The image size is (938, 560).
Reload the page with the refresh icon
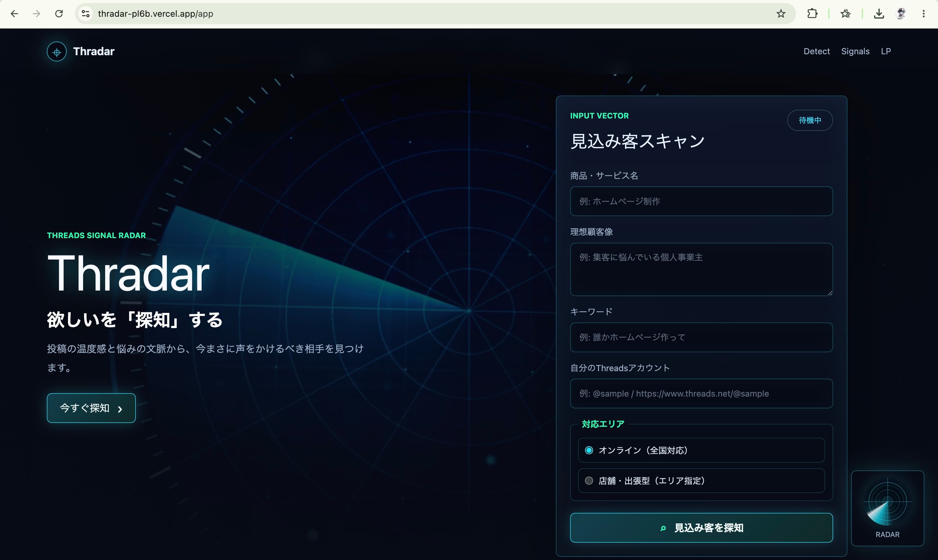pos(59,14)
